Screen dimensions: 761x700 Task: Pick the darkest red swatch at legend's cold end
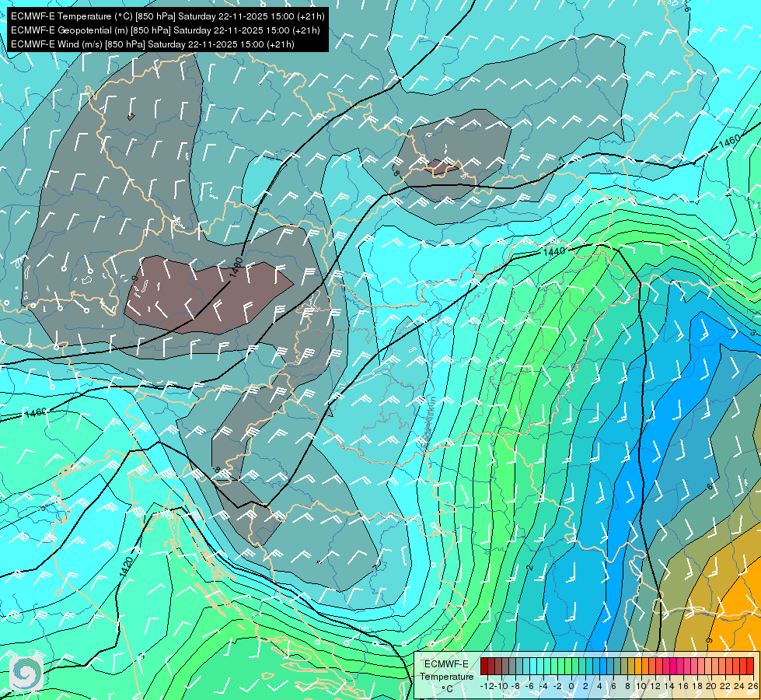[x=484, y=666]
